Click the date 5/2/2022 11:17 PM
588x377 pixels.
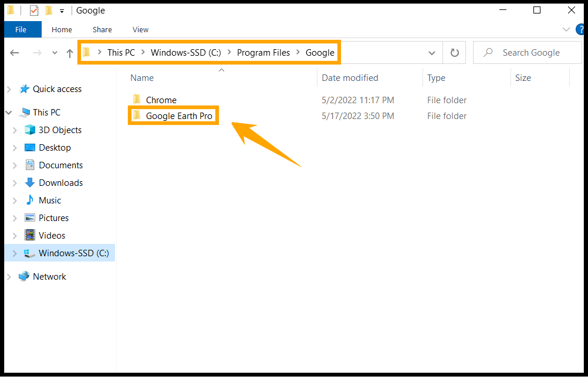tap(358, 100)
